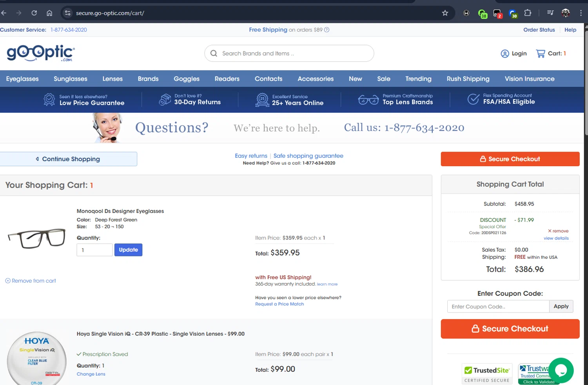Click the quantity input field
This screenshot has width=588, height=385.
[94, 250]
